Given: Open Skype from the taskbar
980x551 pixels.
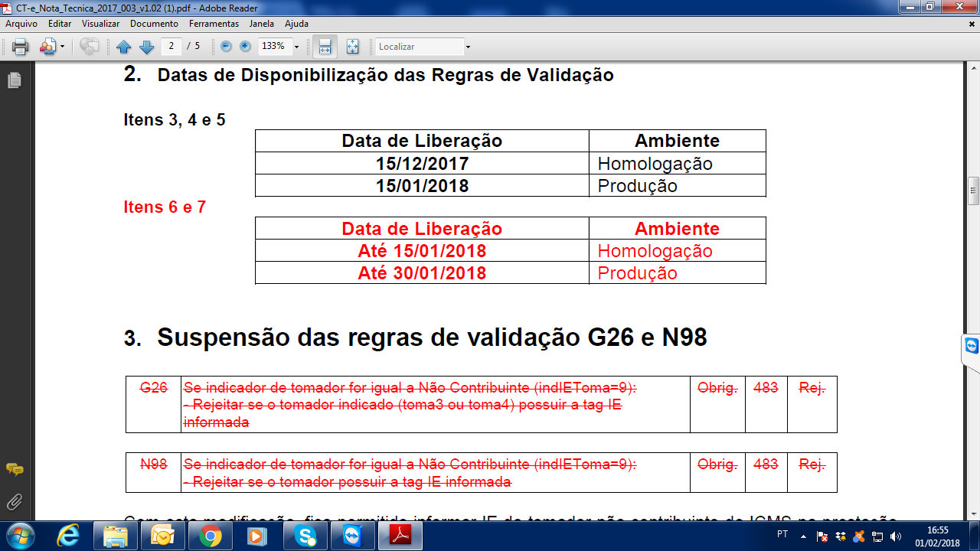Looking at the screenshot, I should tap(305, 536).
